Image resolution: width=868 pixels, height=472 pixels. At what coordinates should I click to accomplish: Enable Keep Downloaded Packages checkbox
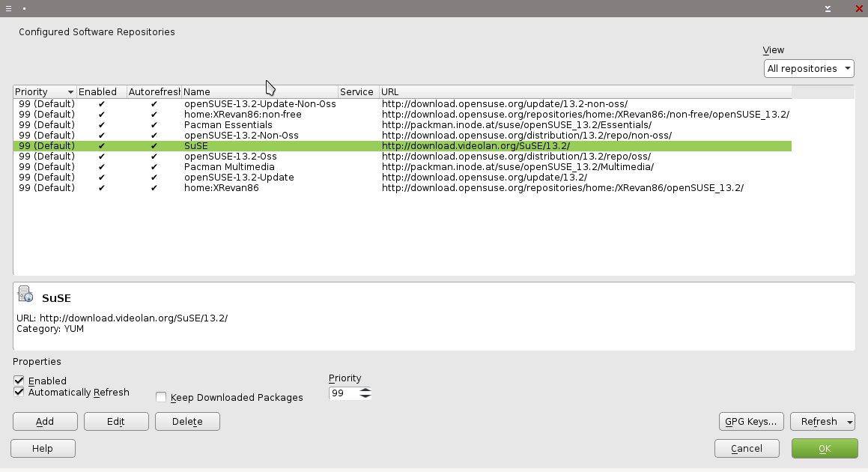(x=161, y=397)
